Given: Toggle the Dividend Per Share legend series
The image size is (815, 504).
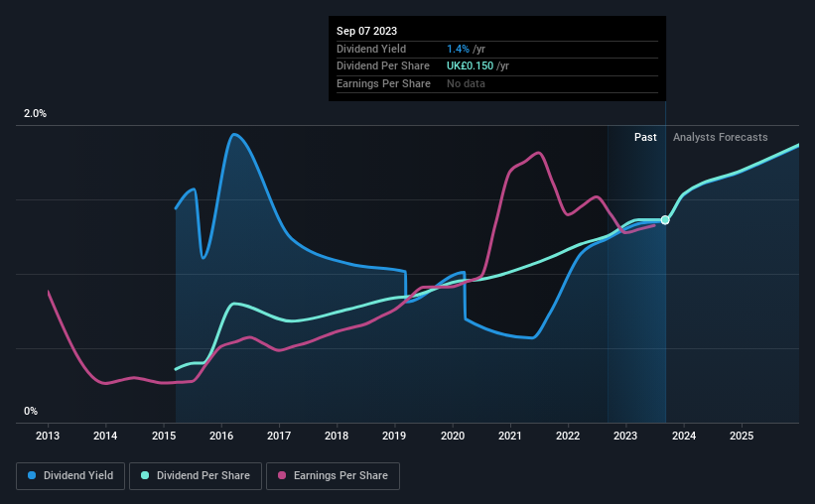Looking at the screenshot, I should point(196,476).
